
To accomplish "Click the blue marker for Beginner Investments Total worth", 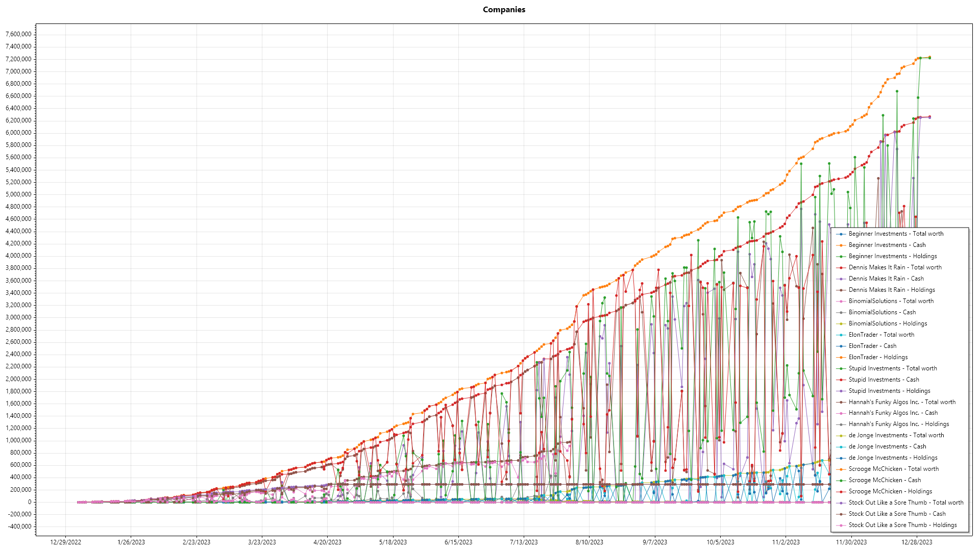I will point(841,234).
